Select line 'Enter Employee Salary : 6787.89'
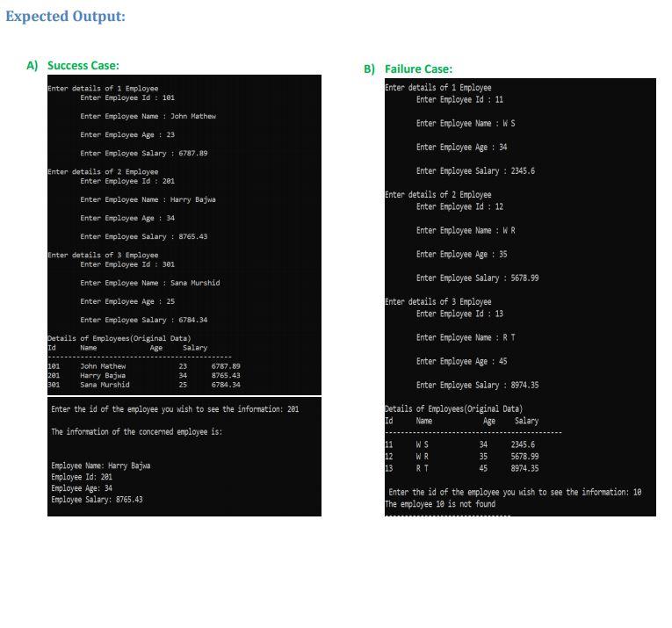Viewport: 672px width, 628px height. click(143, 154)
